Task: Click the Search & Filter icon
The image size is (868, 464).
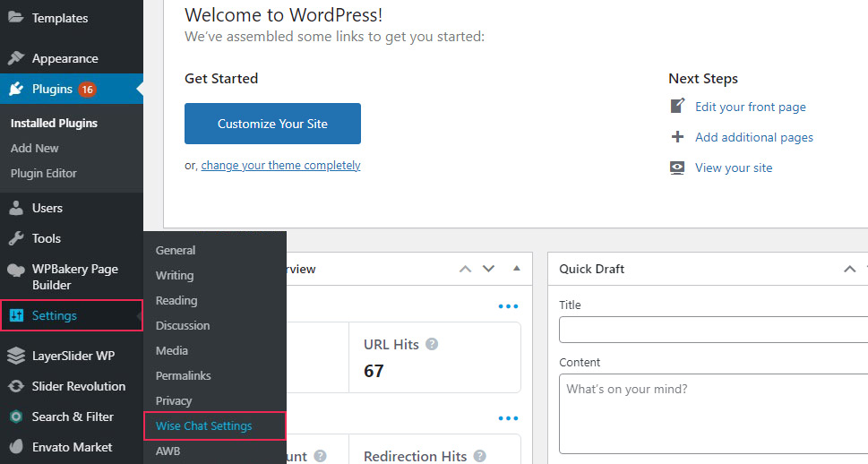Action: [x=16, y=417]
